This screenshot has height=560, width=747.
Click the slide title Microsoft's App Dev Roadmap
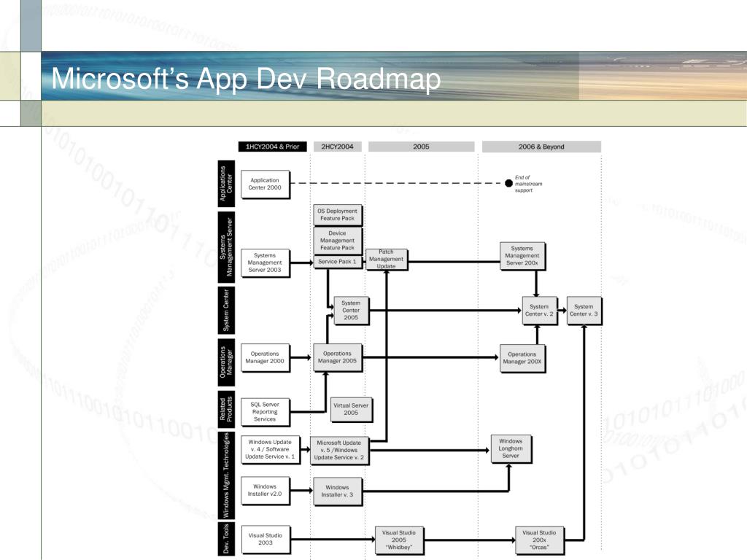coord(246,79)
